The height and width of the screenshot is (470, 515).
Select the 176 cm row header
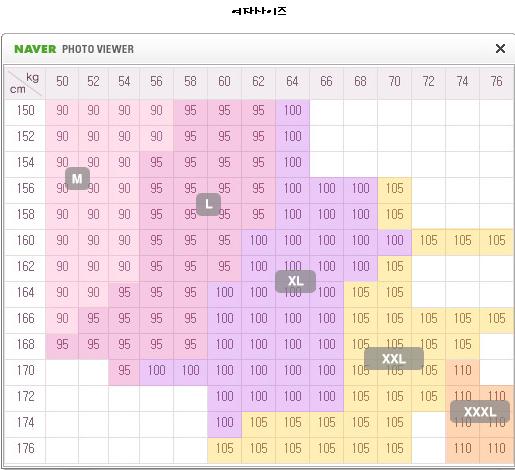pos(25,450)
